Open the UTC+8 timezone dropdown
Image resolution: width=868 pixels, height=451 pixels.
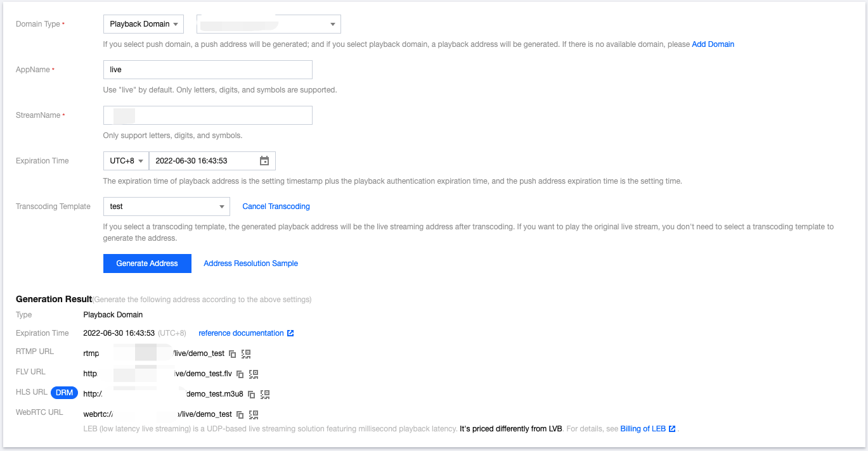pyautogui.click(x=126, y=161)
